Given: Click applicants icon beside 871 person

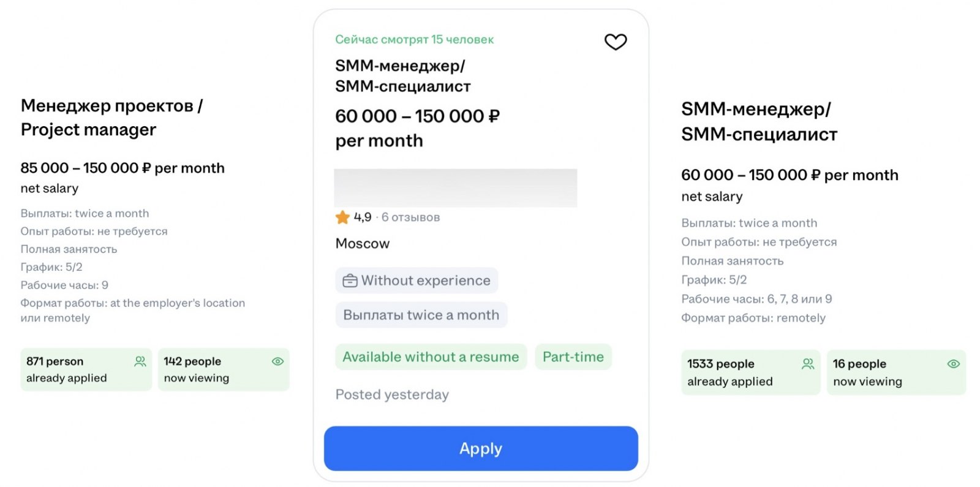Looking at the screenshot, I should [140, 361].
